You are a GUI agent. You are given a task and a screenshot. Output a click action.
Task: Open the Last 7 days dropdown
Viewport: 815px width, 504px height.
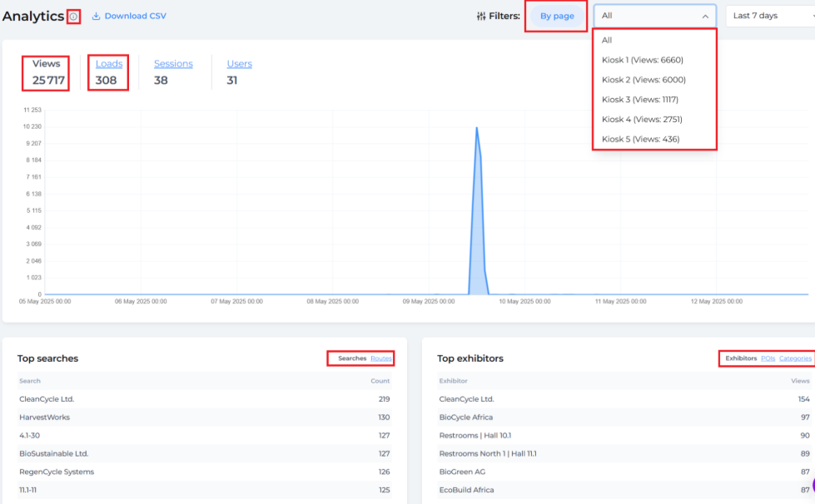point(768,16)
